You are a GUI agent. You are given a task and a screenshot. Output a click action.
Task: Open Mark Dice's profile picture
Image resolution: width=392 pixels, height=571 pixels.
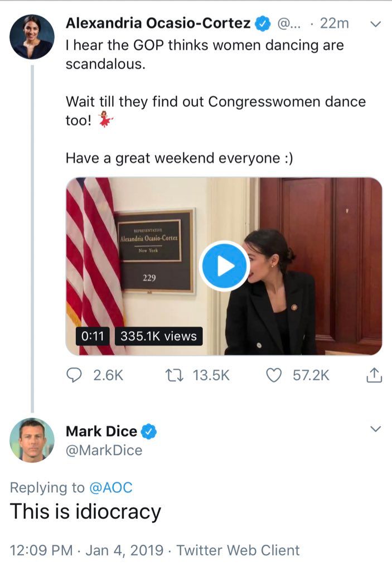pyautogui.click(x=32, y=440)
